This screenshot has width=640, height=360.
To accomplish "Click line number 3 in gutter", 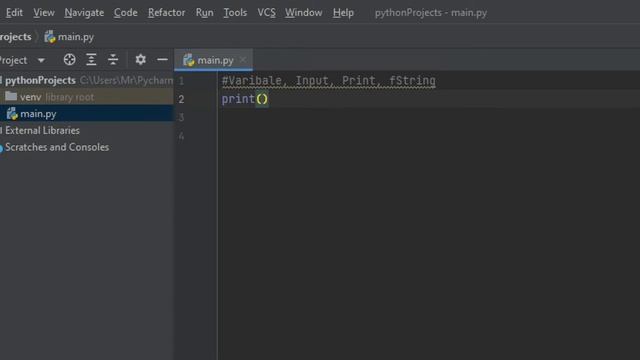I will (181, 118).
